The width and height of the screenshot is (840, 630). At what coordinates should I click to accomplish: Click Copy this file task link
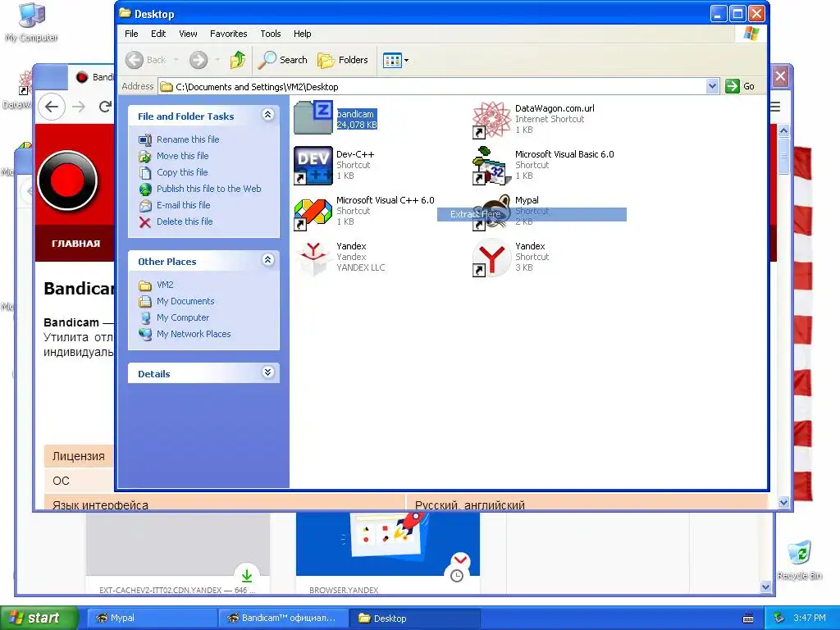pos(182,172)
